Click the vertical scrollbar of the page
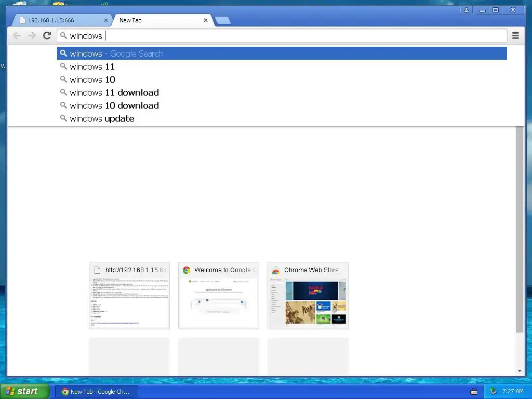This screenshot has width=532, height=399. [520, 229]
